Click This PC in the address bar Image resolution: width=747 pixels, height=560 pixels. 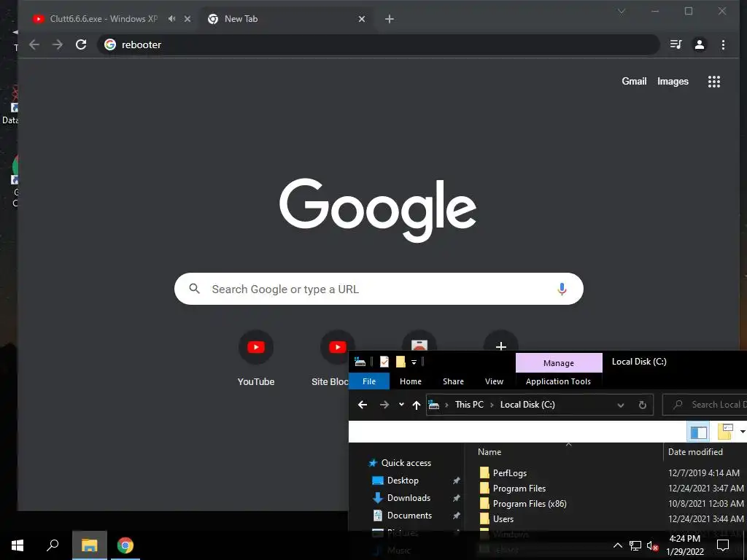[469, 405]
